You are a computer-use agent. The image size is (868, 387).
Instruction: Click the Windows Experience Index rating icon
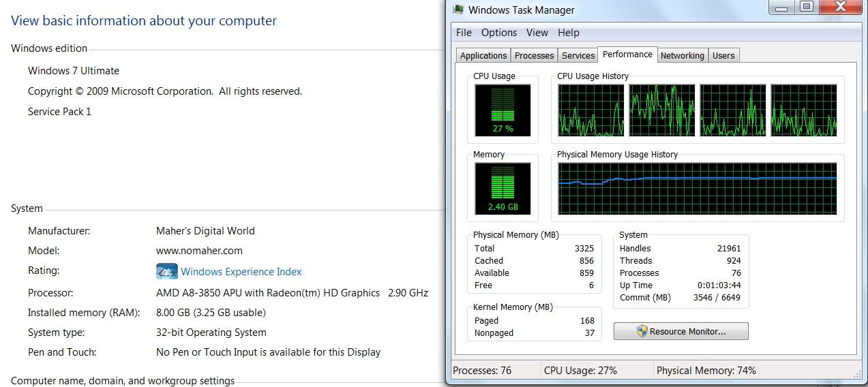pos(167,271)
